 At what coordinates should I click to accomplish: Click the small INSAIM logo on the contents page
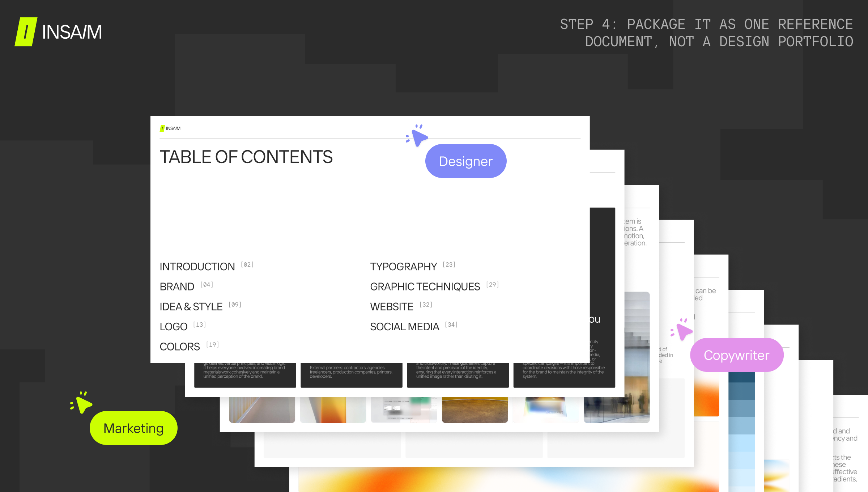pyautogui.click(x=170, y=128)
